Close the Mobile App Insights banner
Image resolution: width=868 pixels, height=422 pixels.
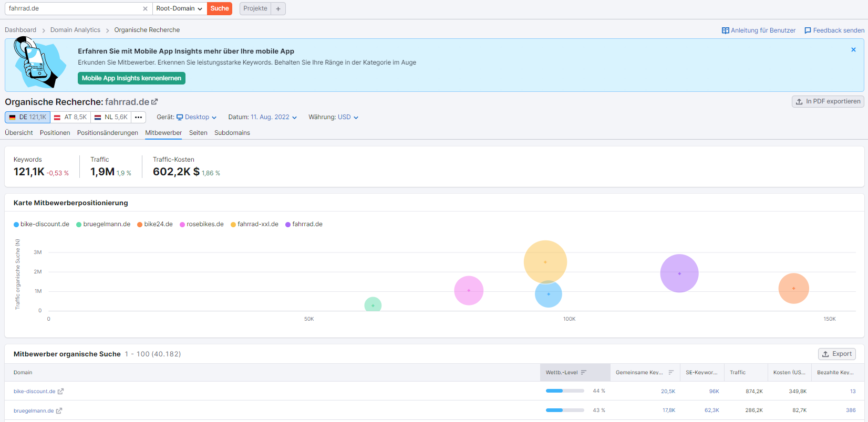click(853, 50)
